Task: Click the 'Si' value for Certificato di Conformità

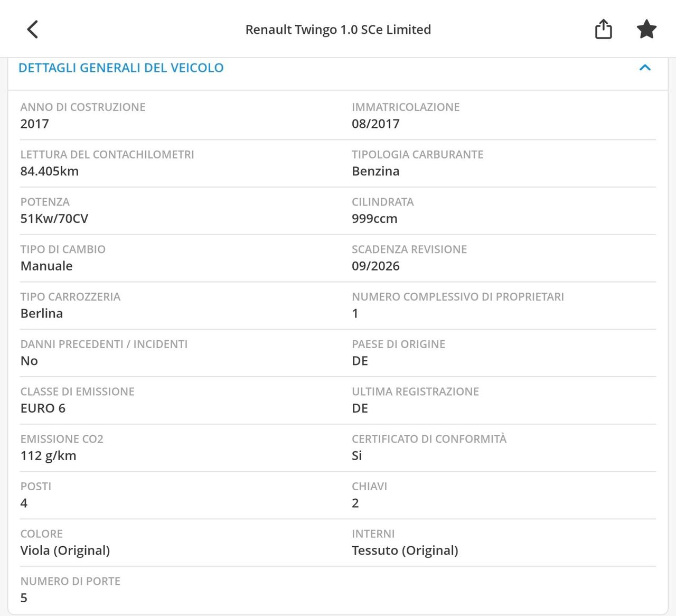Action: [357, 455]
